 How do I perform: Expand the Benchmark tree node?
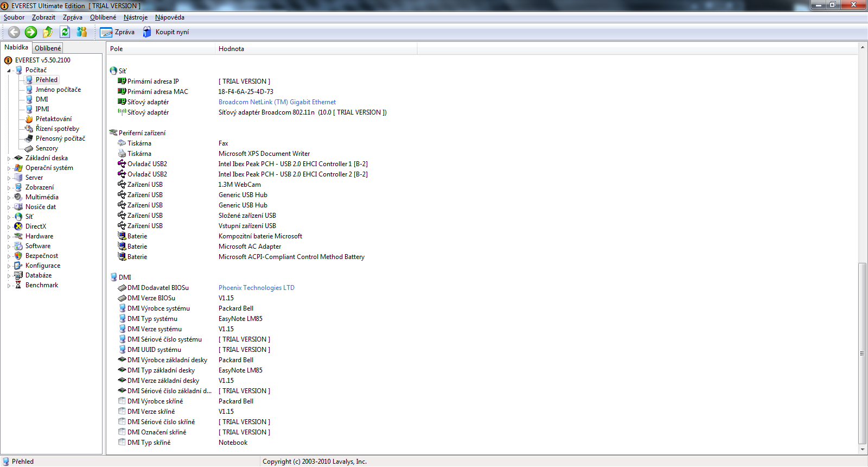point(9,286)
